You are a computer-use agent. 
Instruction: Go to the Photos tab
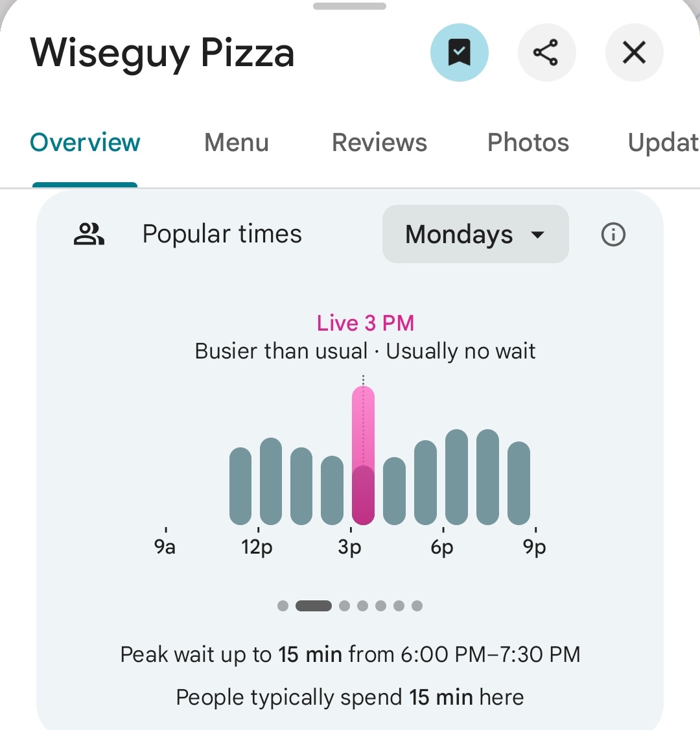[528, 143]
